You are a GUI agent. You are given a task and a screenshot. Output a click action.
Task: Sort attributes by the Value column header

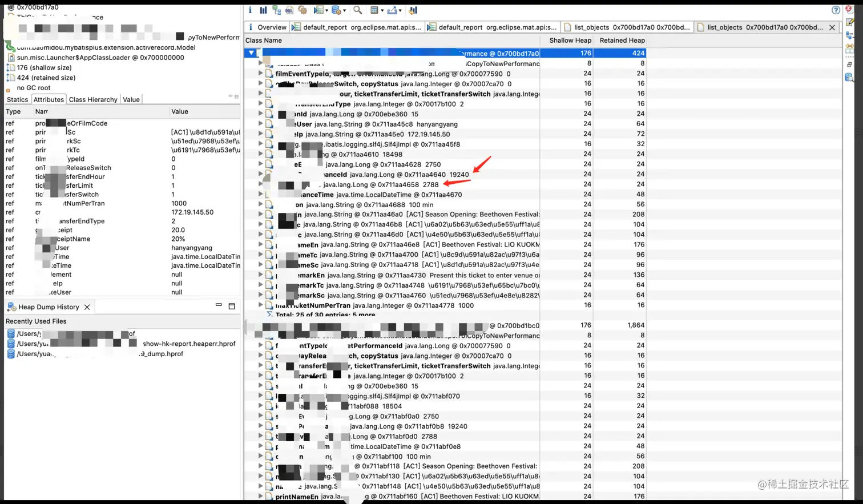coord(205,111)
